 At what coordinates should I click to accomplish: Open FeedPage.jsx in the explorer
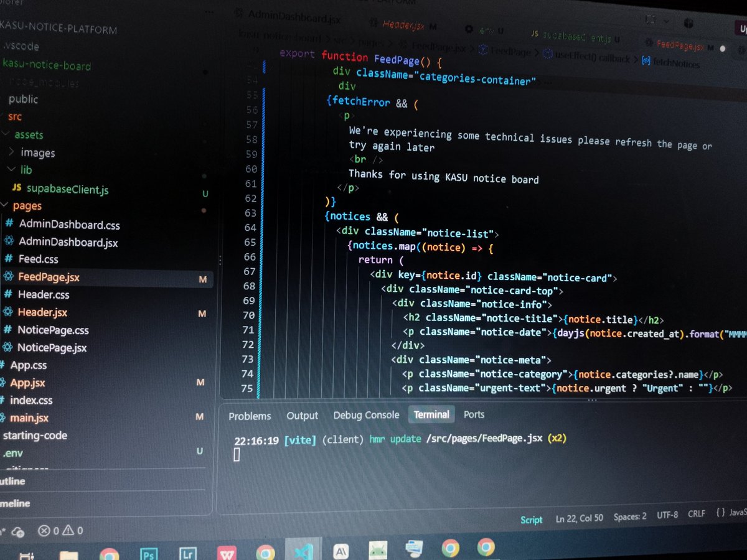49,276
